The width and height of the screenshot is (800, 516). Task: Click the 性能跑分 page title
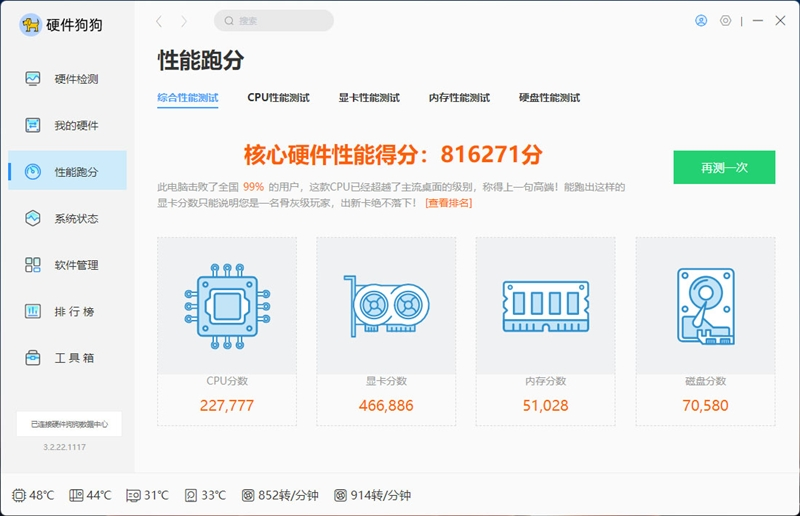(201, 60)
